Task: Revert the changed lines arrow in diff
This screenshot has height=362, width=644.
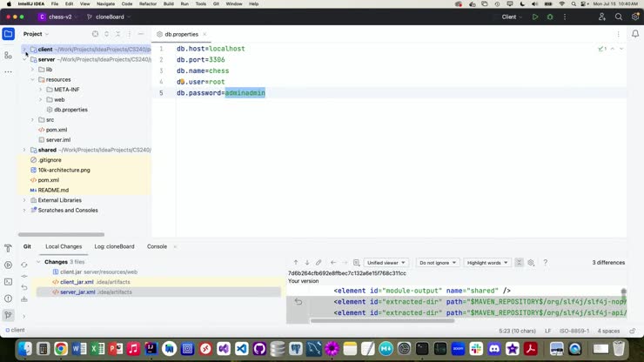Action: tap(299, 302)
